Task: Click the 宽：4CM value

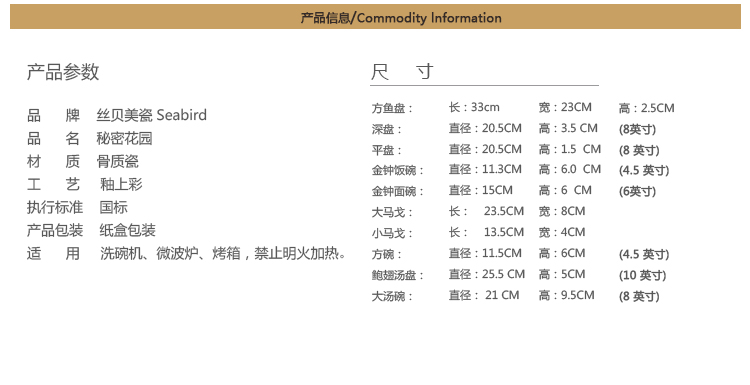Action: coord(562,233)
